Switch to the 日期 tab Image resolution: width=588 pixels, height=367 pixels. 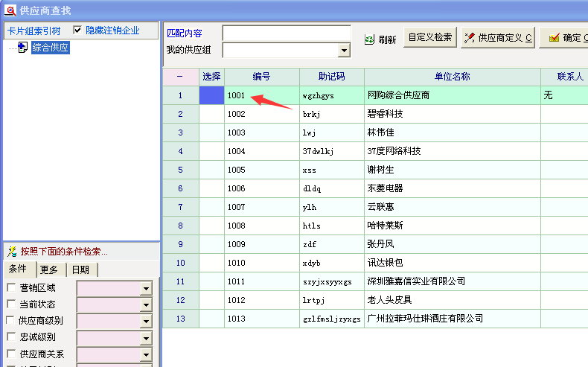point(80,269)
